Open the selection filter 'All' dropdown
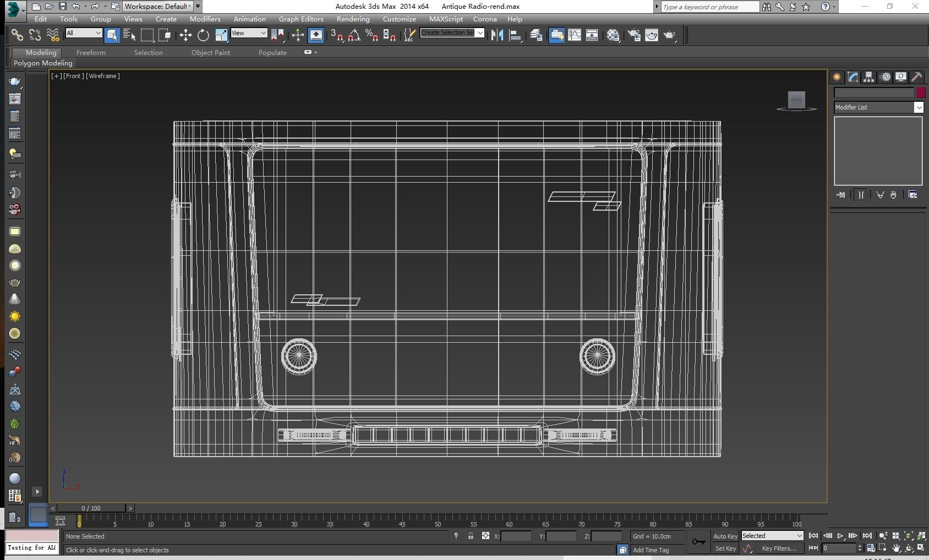The width and height of the screenshot is (929, 560). click(84, 33)
